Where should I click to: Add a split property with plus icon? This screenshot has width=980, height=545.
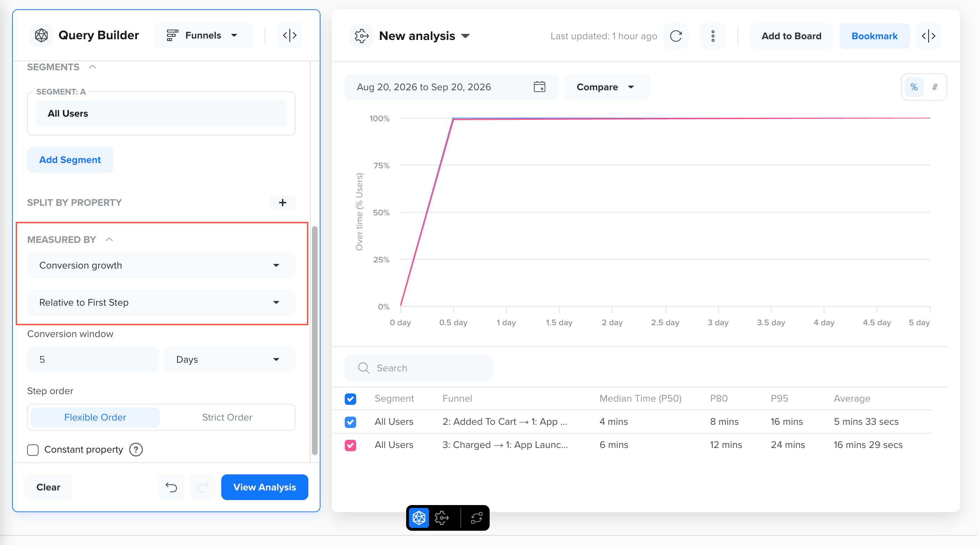coord(282,202)
